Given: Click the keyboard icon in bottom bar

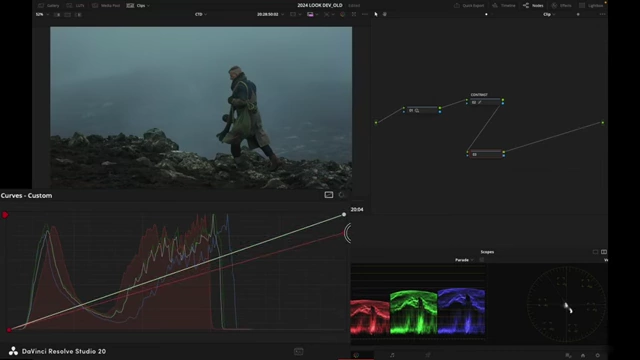Looking at the screenshot, I should [x=298, y=351].
